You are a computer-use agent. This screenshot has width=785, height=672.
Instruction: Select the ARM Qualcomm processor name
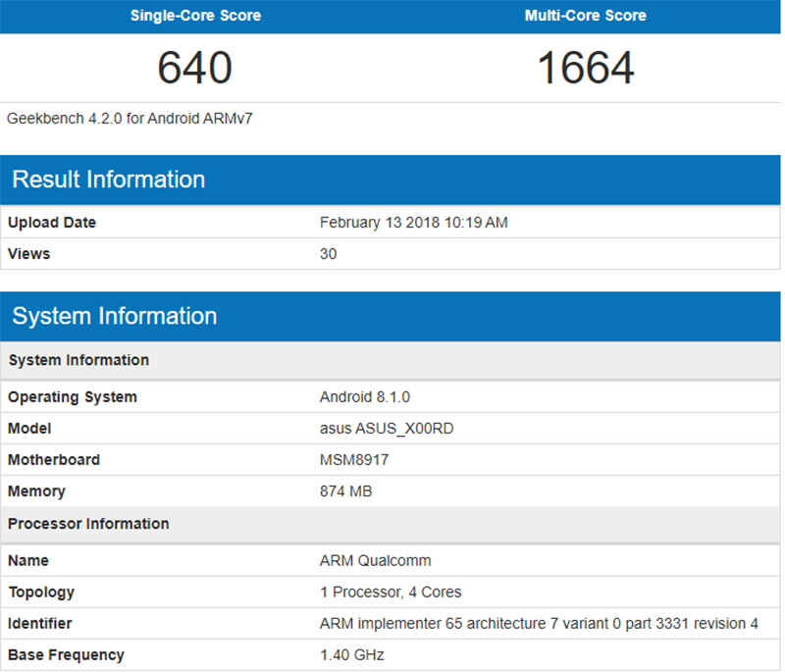pos(375,560)
